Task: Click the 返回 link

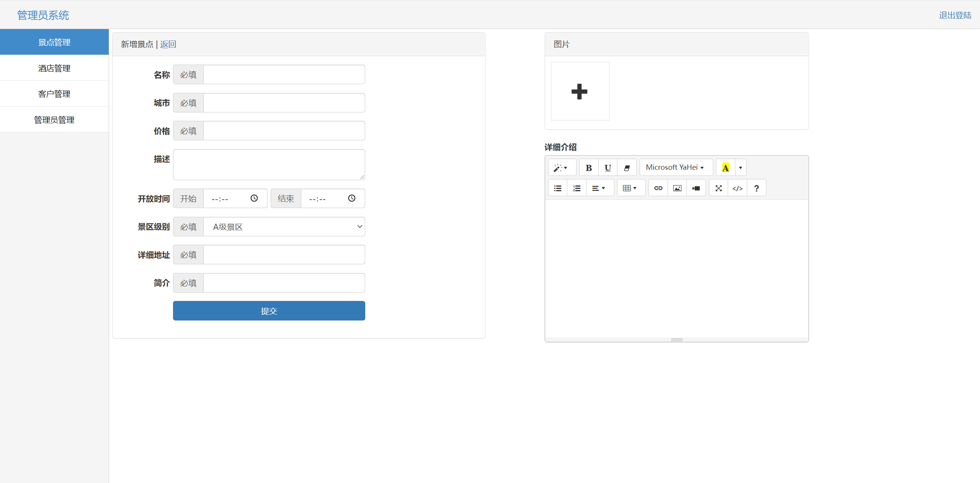Action: (x=168, y=44)
